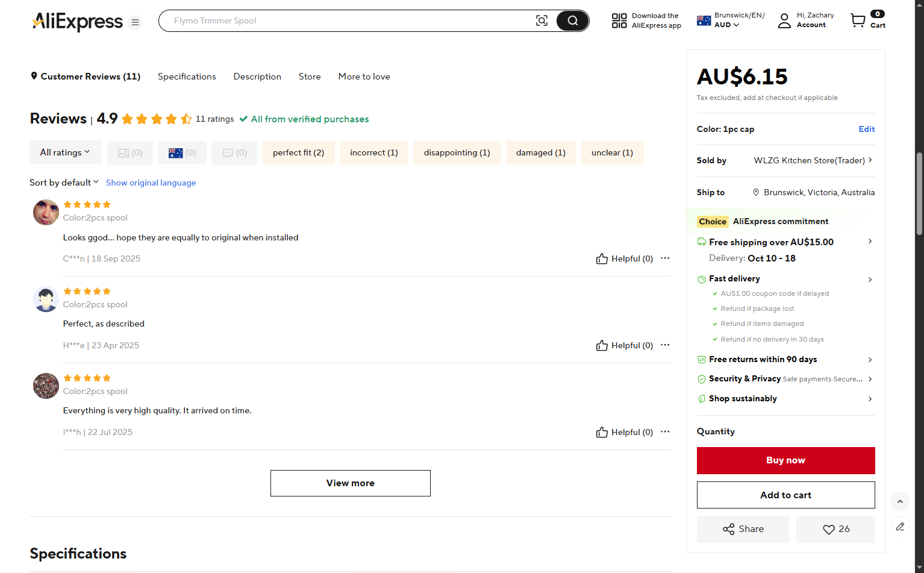Click the Add to cart button
924x573 pixels.
click(785, 495)
